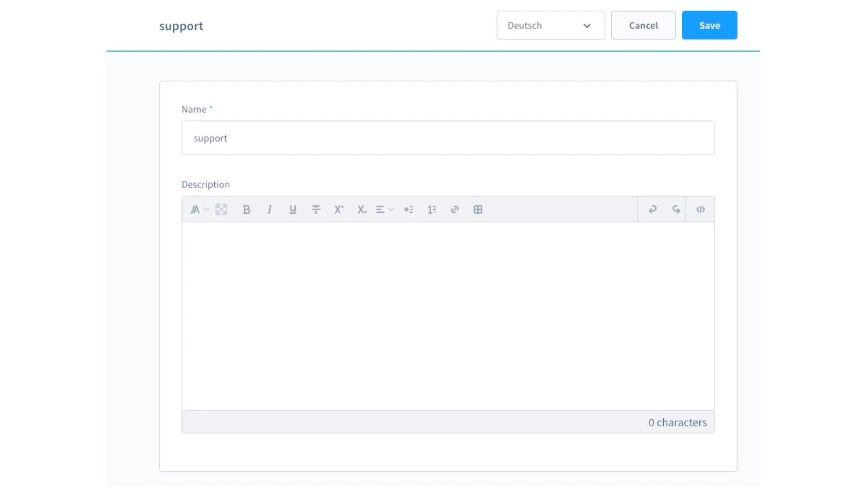Create a bulleted list
Image resolution: width=868 pixels, height=488 pixels.
pyautogui.click(x=409, y=209)
